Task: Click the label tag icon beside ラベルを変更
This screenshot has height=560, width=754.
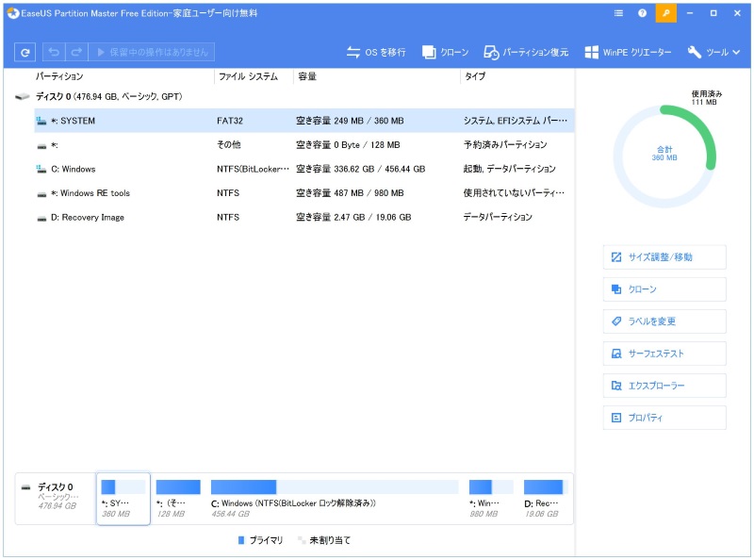Action: pos(616,321)
